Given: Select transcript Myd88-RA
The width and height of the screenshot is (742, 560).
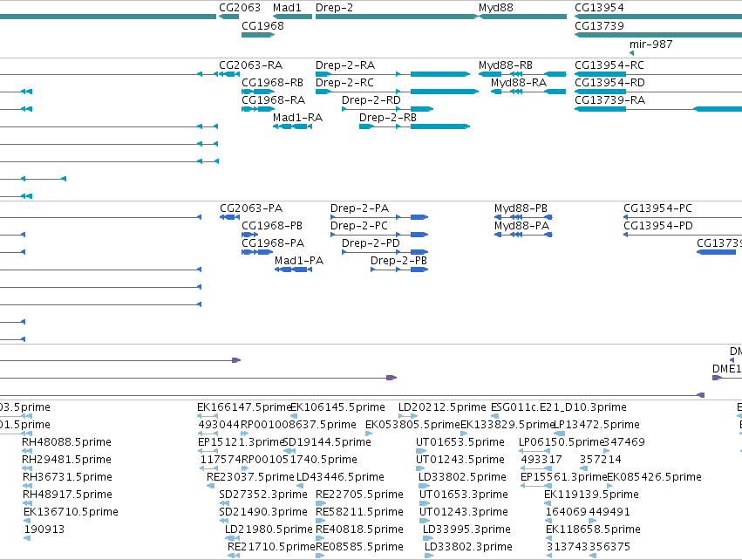Looking at the screenshot, I should coord(519,82).
